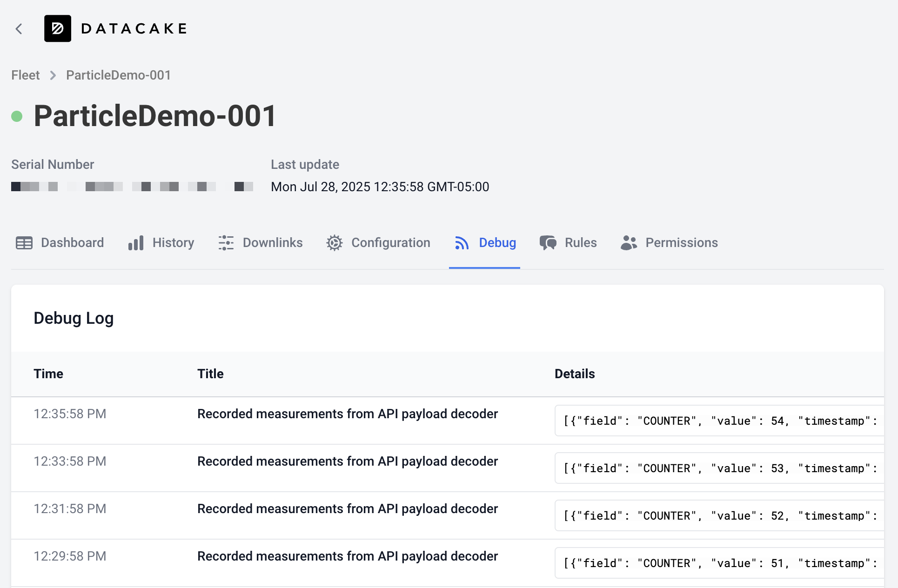Open the Configuration tab
Screen dimensions: 898x588
pyautogui.click(x=391, y=243)
